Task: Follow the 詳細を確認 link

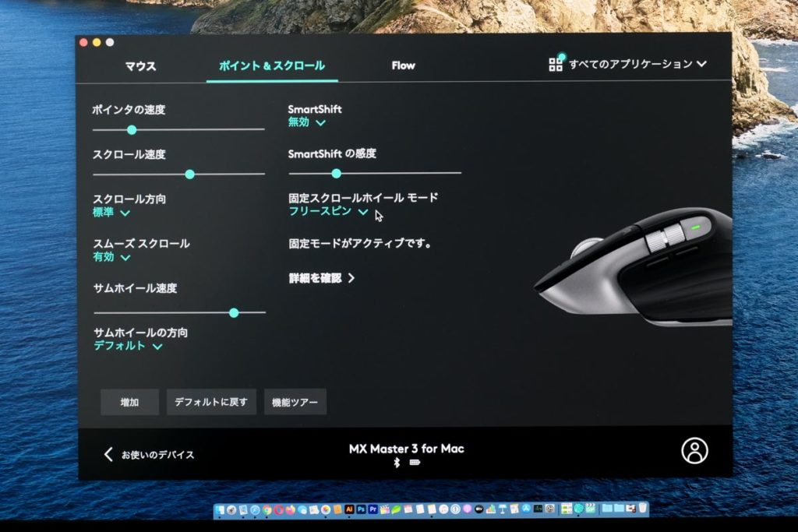Action: tap(322, 278)
